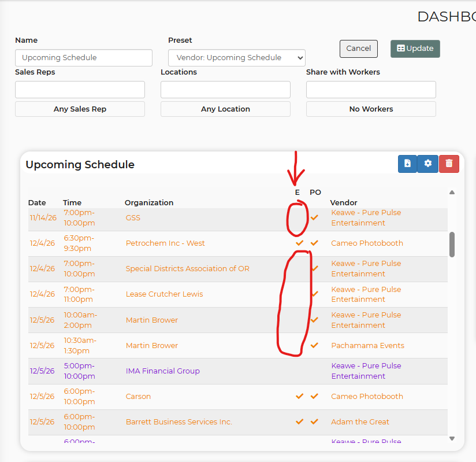Click the blue export download icon
This screenshot has height=462, width=476.
click(x=407, y=164)
